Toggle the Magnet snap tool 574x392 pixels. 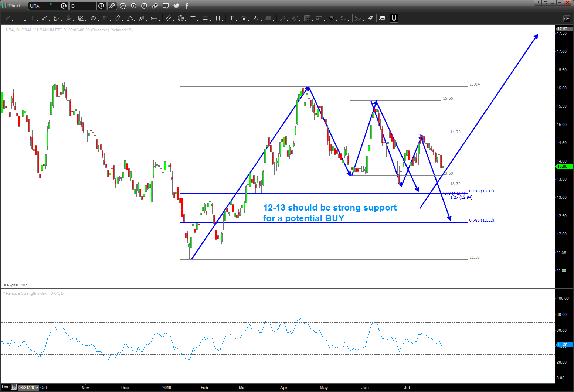pos(394,18)
